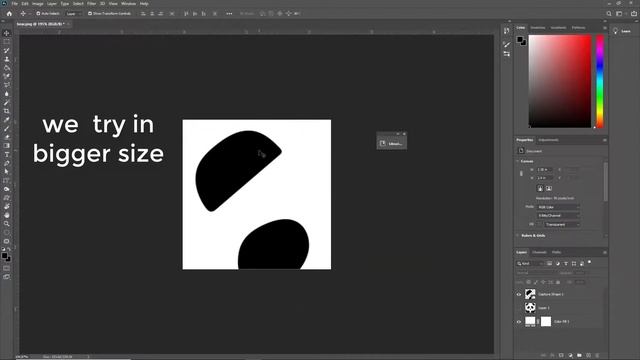The width and height of the screenshot is (640, 360).
Task: Select the Color Fill 1 layer name
Action: 561,322
